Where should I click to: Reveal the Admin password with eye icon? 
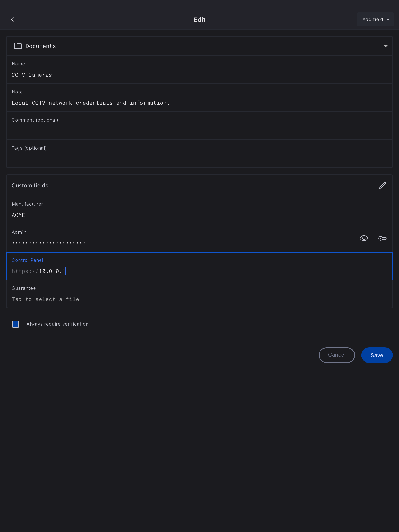pos(364,238)
